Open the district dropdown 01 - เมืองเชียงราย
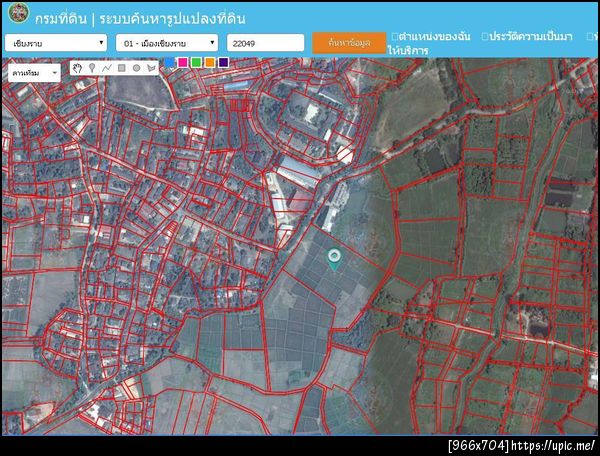The height and width of the screenshot is (456, 600). (167, 43)
